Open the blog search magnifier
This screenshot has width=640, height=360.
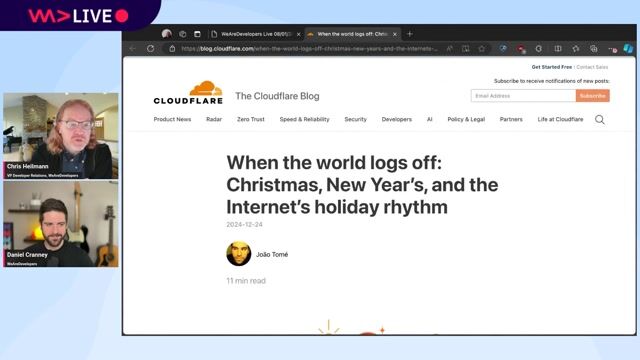click(600, 120)
